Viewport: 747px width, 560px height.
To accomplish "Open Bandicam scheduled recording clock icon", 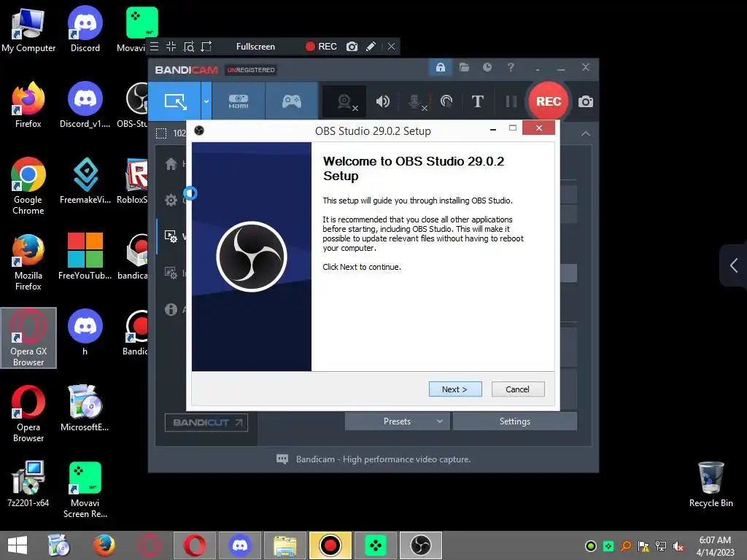I will pos(487,67).
